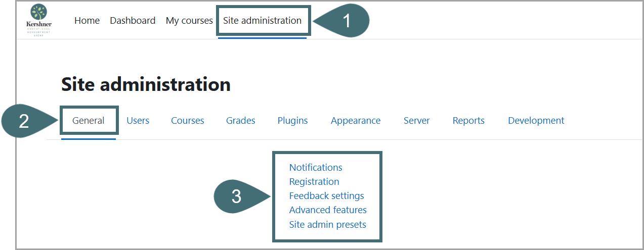The image size is (644, 250).
Task: Switch to the General tab
Action: point(89,121)
